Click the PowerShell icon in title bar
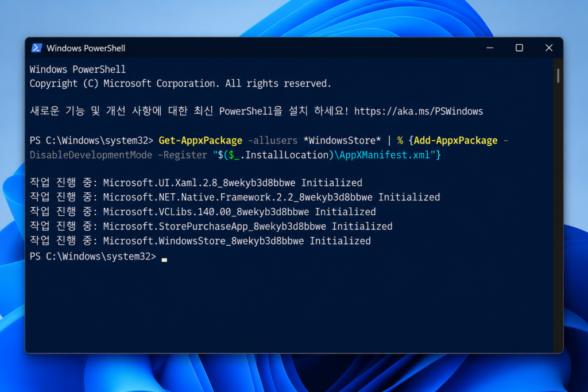This screenshot has width=588, height=392. tap(37, 48)
